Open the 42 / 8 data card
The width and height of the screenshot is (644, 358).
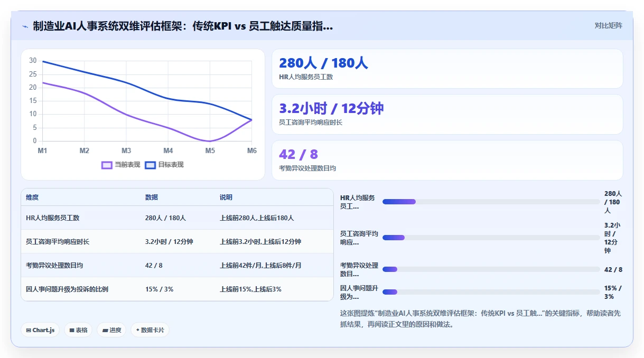(x=447, y=160)
